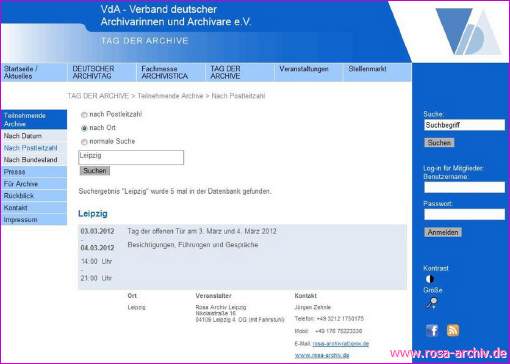Image resolution: width=510 pixels, height=364 pixels.
Task: Click the Benutzername input field
Action: pyautogui.click(x=464, y=187)
